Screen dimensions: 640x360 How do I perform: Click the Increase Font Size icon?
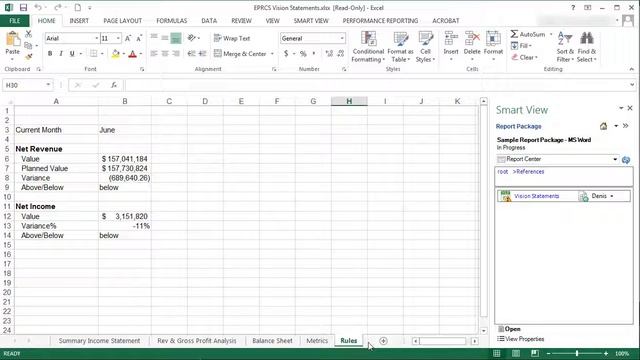click(128, 38)
